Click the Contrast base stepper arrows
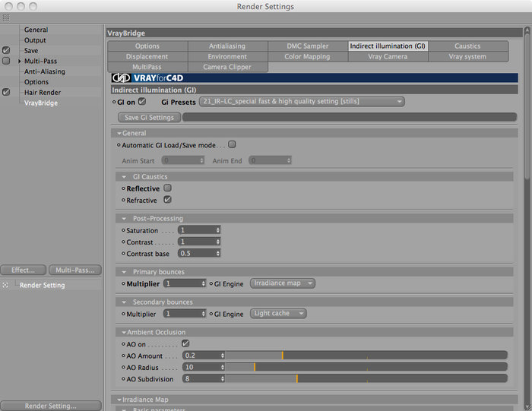Viewport: 532px width, 411px height. (x=218, y=253)
